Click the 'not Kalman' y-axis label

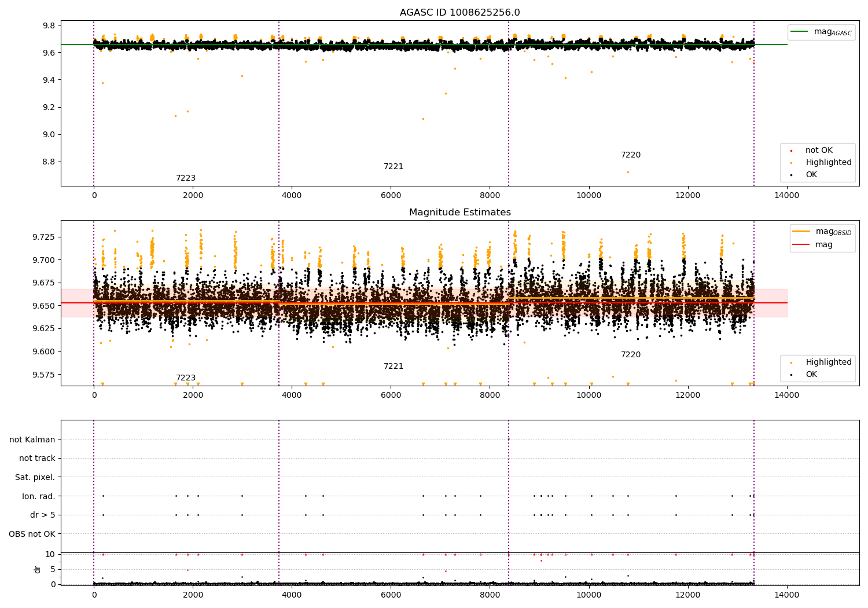(32, 439)
